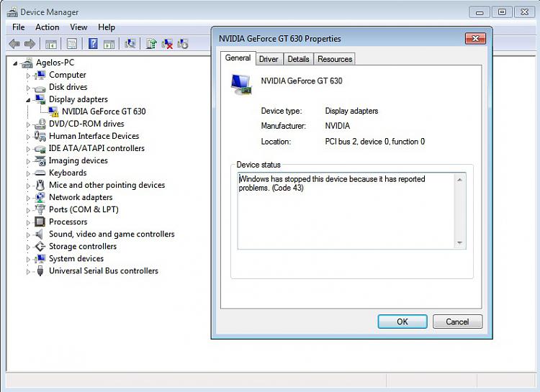
Task: Expand the Human Interface Devices node
Action: (28, 137)
